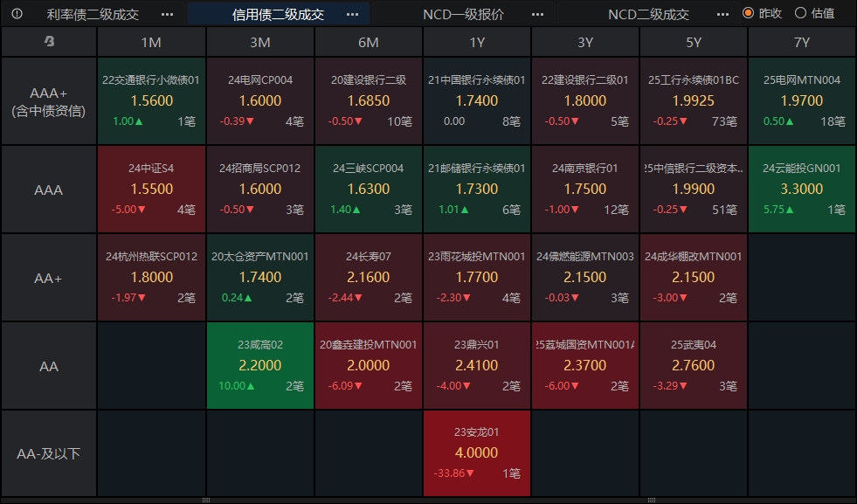Image resolution: width=857 pixels, height=504 pixels.
Task: Select the AAA rating row label
Action: point(49,190)
